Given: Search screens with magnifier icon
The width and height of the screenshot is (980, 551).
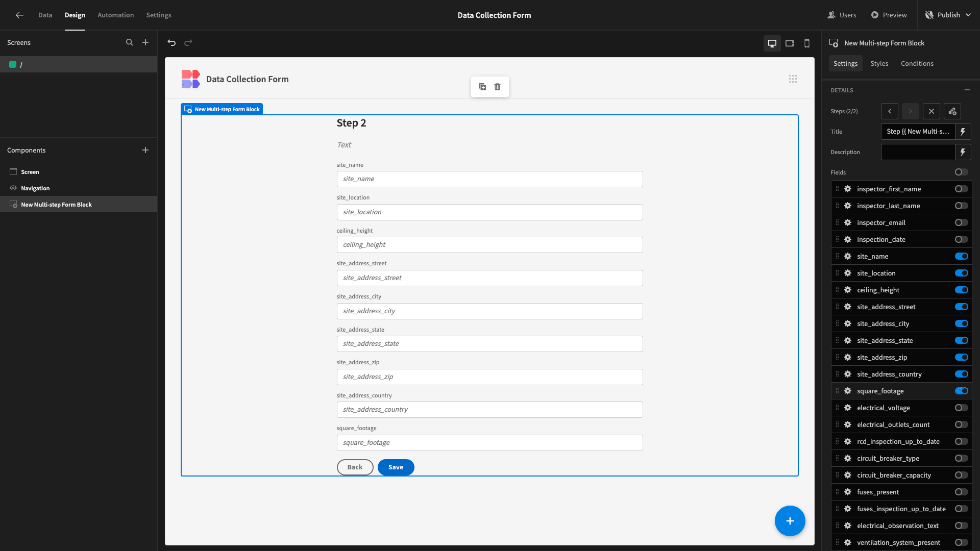Looking at the screenshot, I should (130, 43).
